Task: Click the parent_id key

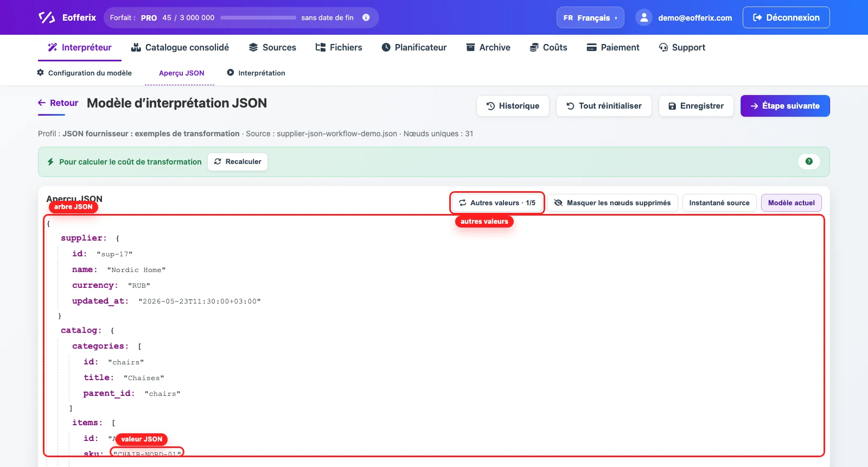Action: [x=109, y=393]
